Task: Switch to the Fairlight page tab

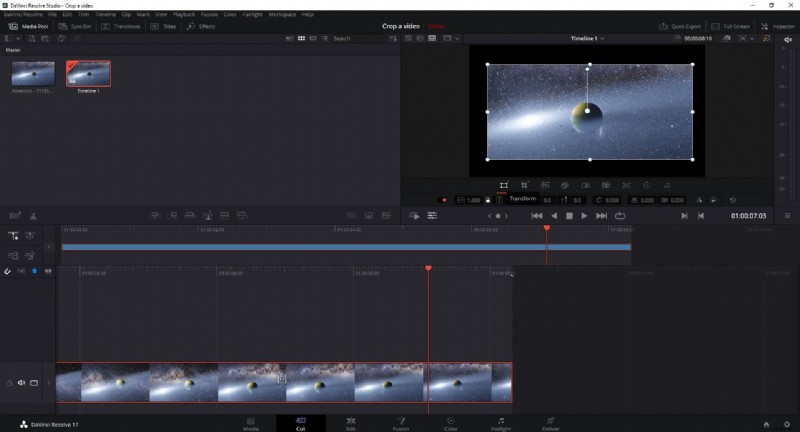Action: point(501,423)
